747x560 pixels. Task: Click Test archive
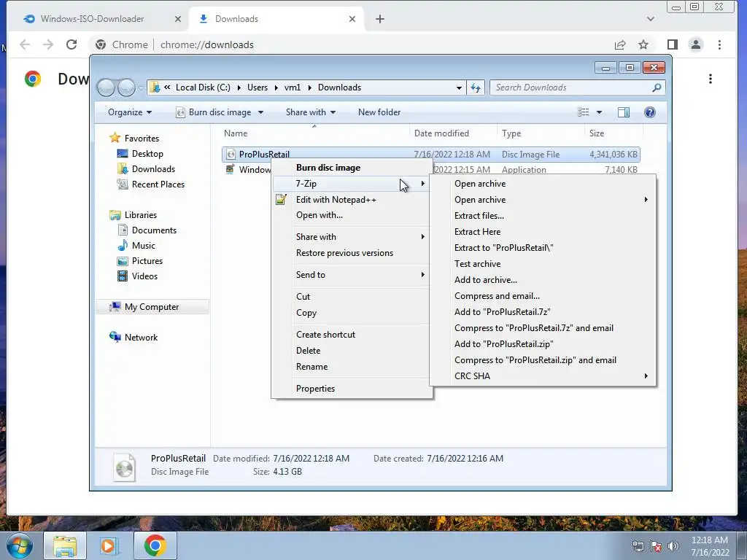click(x=543, y=264)
